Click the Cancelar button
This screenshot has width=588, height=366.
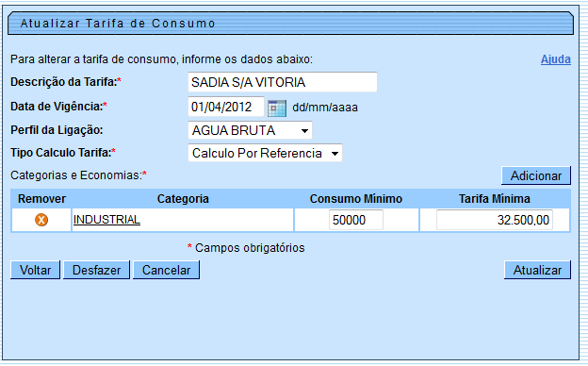click(166, 270)
